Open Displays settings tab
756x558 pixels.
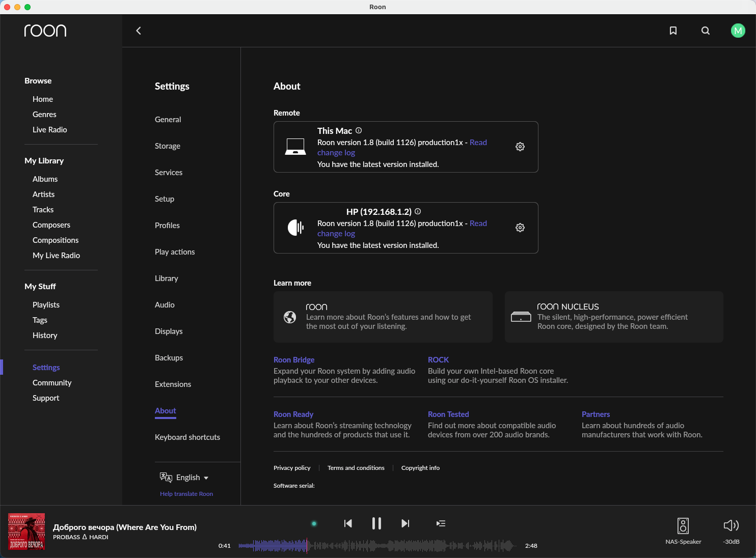coord(169,331)
